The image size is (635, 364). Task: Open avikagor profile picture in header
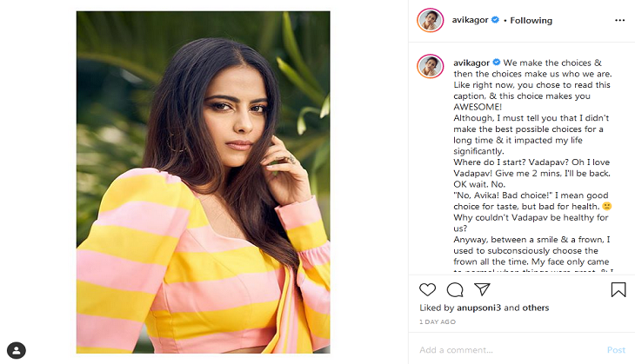coord(431,20)
